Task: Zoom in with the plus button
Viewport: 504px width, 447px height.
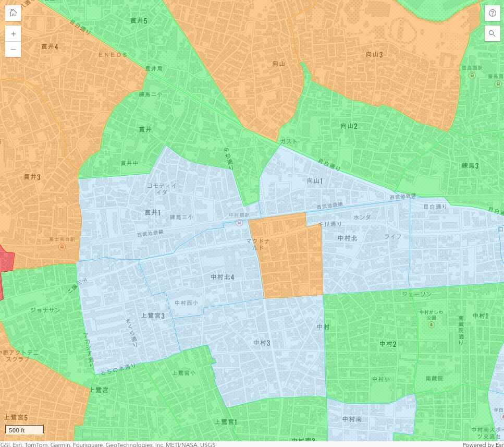Action: [x=13, y=34]
